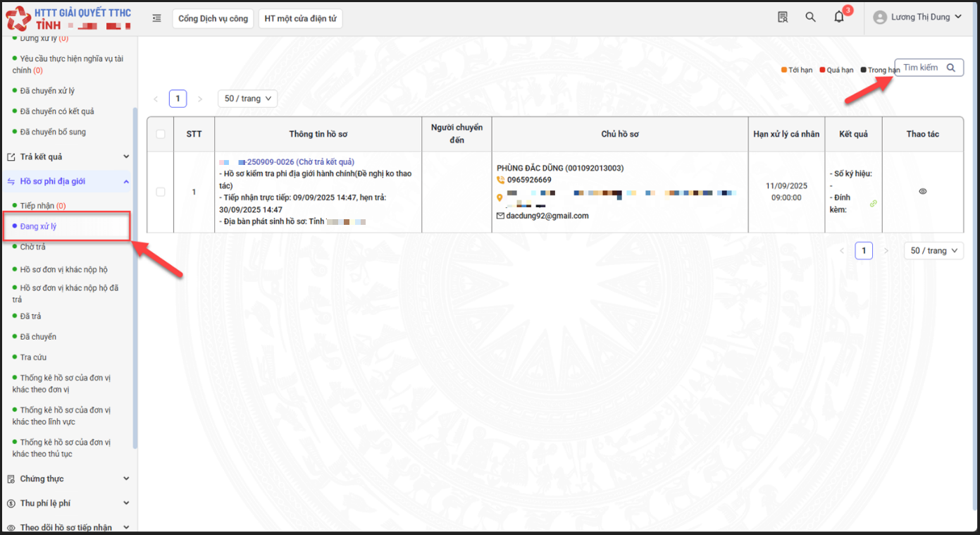Click the eye icon to view record

[x=923, y=192]
